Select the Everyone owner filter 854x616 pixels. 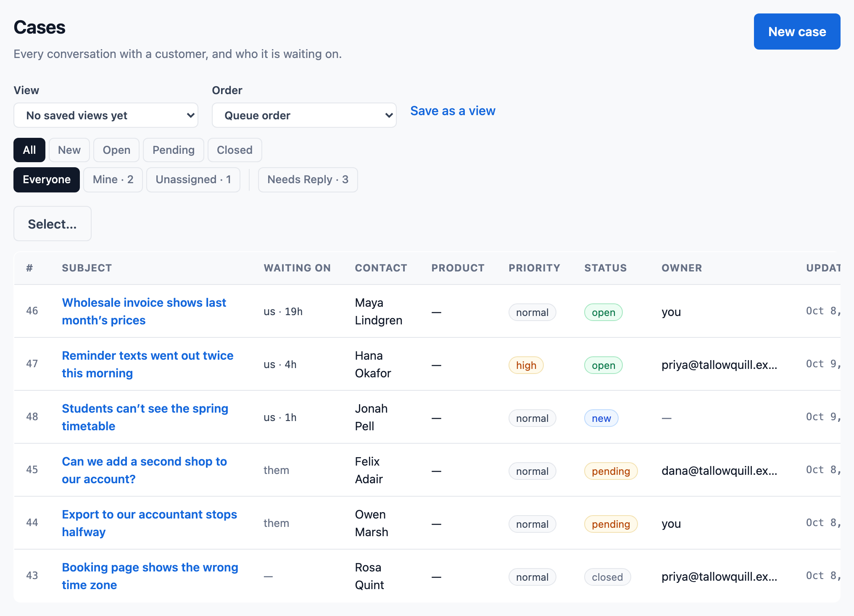pyautogui.click(x=47, y=180)
